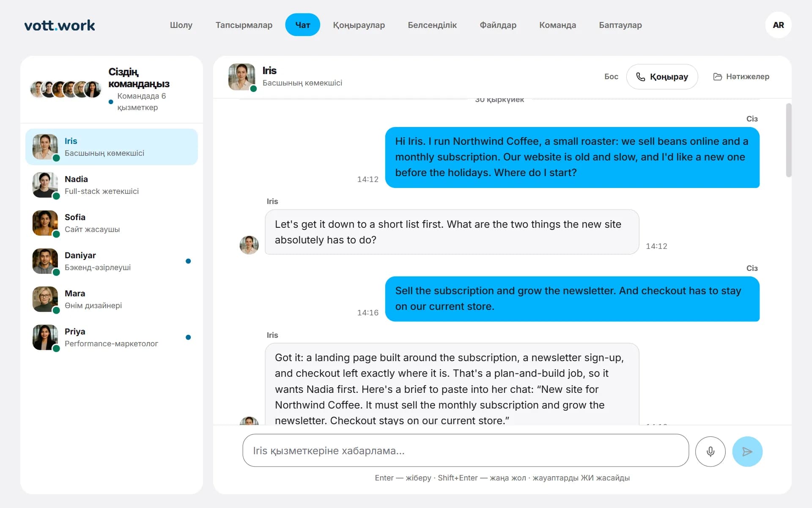This screenshot has height=508, width=812.
Task: Open chat with Priya
Action: (112, 337)
